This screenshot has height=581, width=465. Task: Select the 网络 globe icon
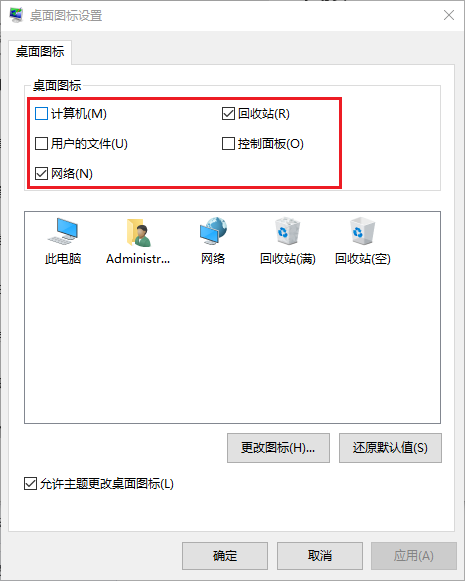point(213,231)
